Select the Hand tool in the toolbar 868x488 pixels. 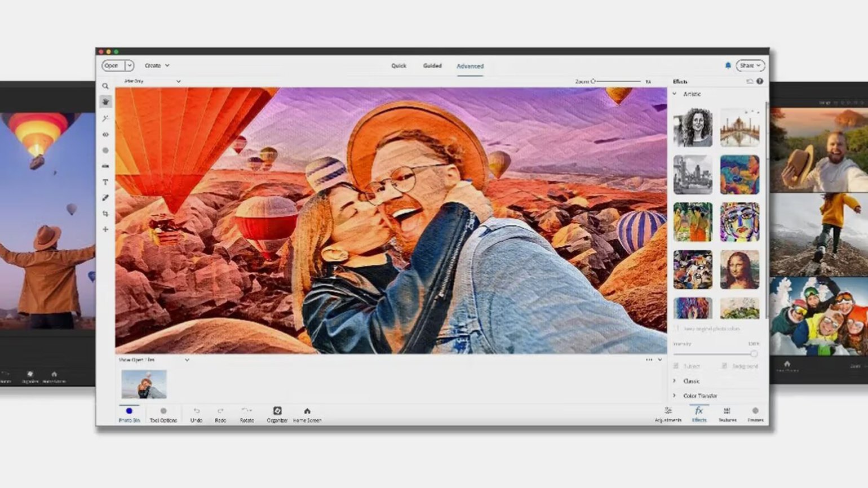click(x=105, y=102)
